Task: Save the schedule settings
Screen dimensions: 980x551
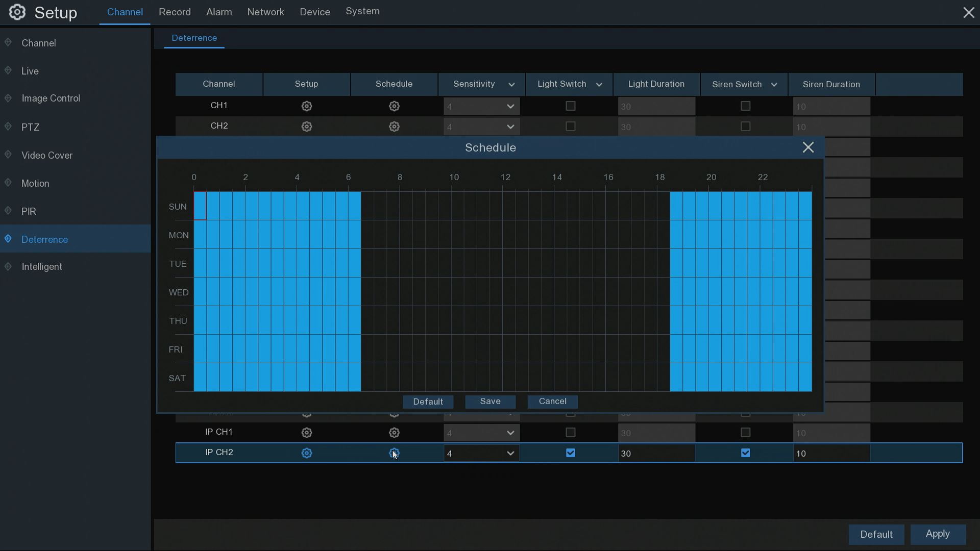Action: point(490,402)
